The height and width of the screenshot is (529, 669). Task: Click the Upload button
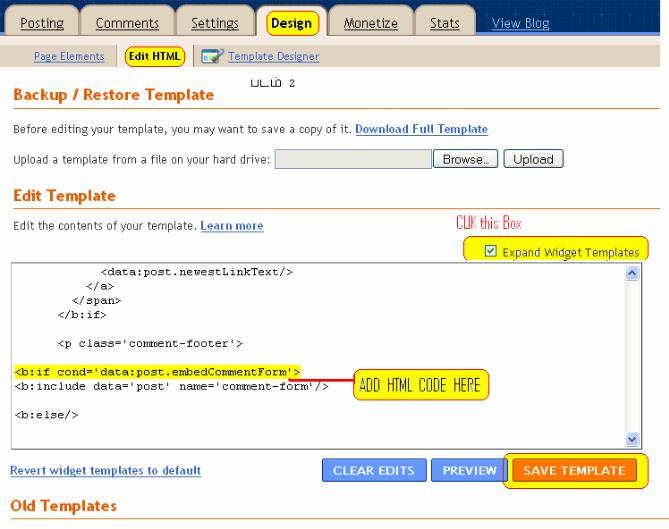pos(533,159)
